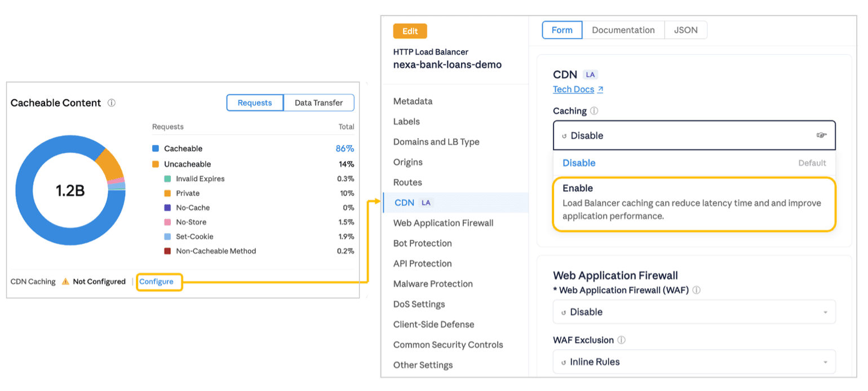This screenshot has width=868, height=391.
Task: Switch to the JSON tab
Action: point(685,30)
